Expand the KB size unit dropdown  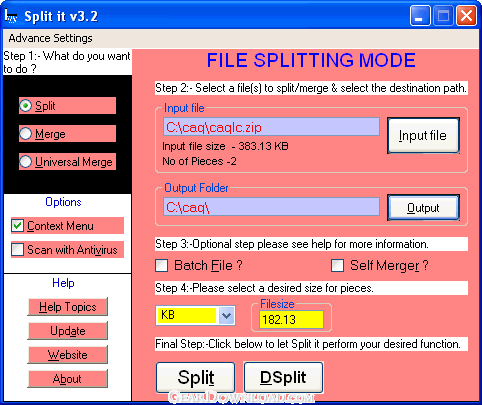coord(226,315)
